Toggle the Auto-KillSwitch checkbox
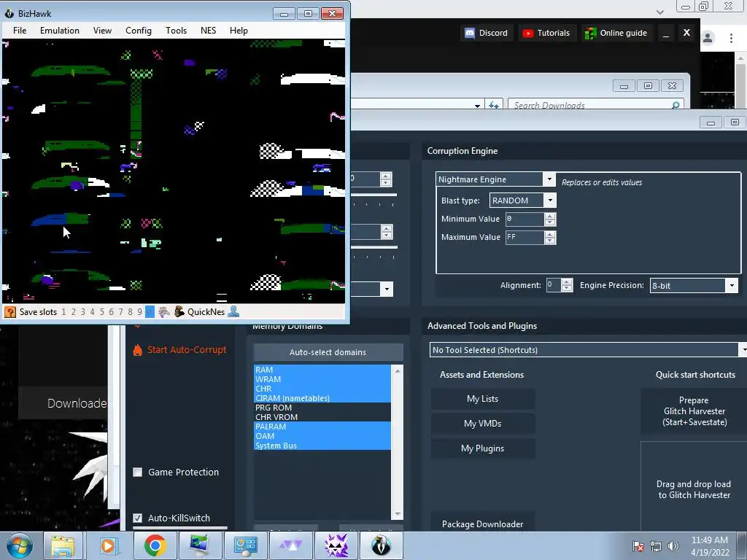The image size is (747, 560). click(x=138, y=518)
